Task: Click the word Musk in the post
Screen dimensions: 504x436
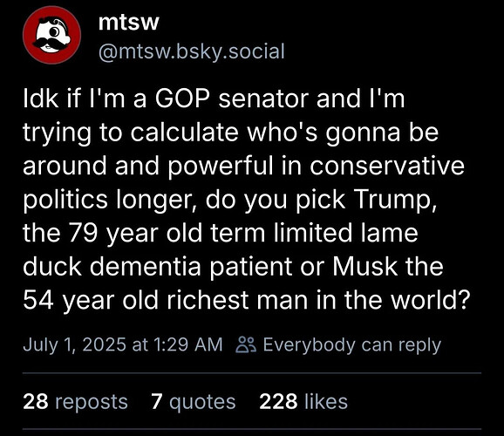Action: pos(364,266)
